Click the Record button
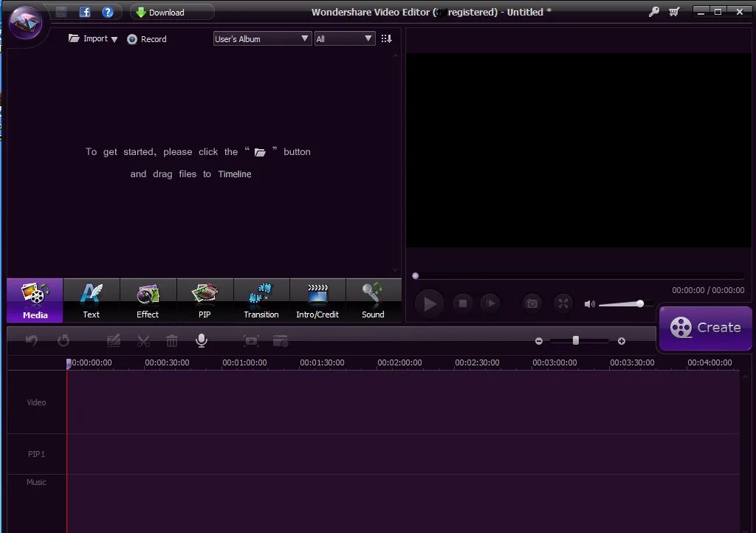Viewport: 756px width, 533px height. click(147, 39)
